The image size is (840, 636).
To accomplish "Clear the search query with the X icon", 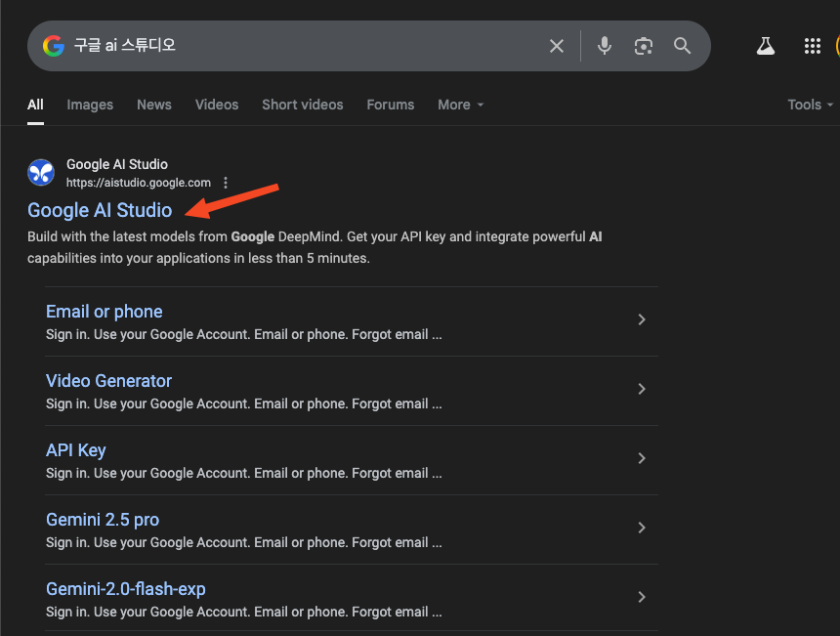I will coord(557,46).
